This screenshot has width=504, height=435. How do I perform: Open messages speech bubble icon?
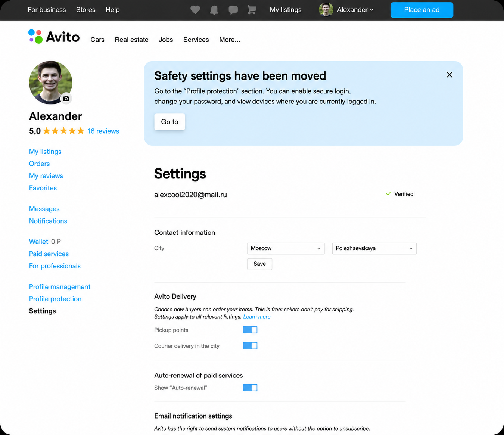(233, 10)
